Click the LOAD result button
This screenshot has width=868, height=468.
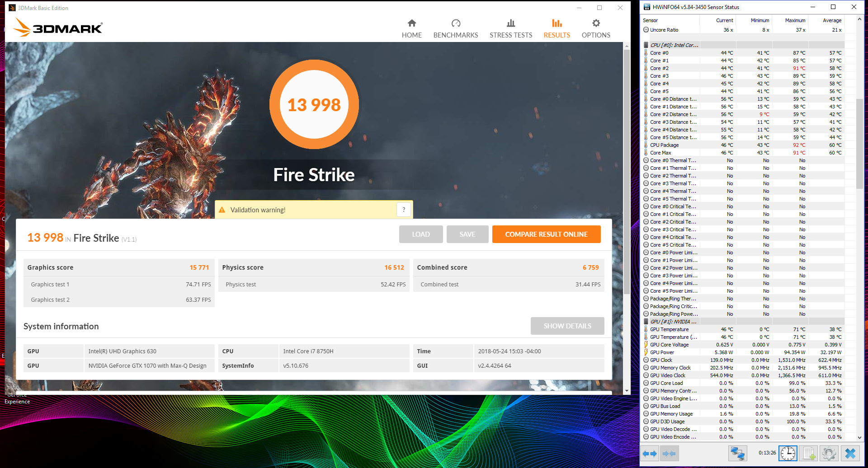point(421,234)
